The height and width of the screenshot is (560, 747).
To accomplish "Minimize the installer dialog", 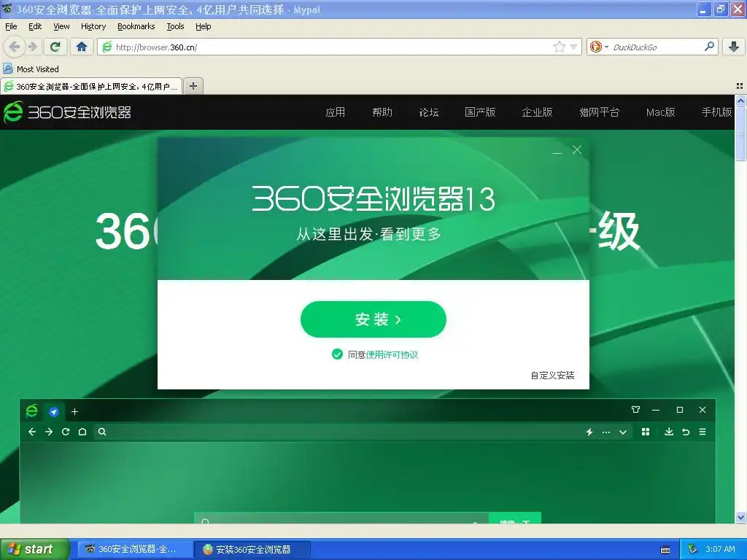I will pos(557,152).
